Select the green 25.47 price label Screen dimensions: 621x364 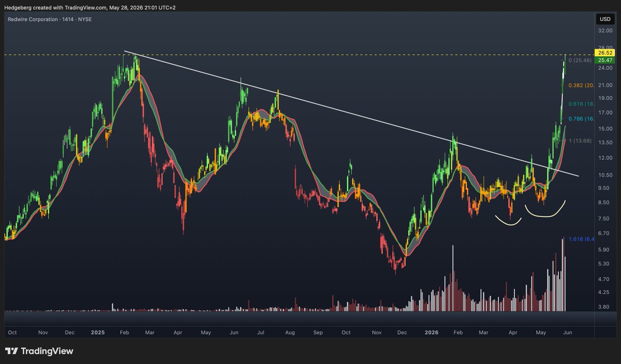point(605,60)
